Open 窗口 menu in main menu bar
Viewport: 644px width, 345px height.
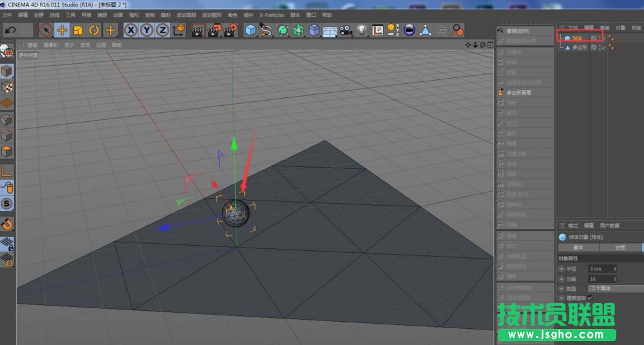click(x=311, y=15)
